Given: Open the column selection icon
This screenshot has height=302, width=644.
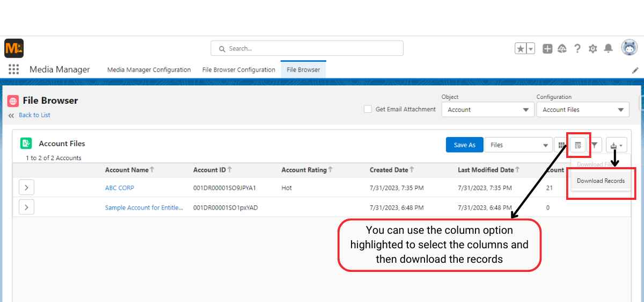Looking at the screenshot, I should [x=578, y=145].
